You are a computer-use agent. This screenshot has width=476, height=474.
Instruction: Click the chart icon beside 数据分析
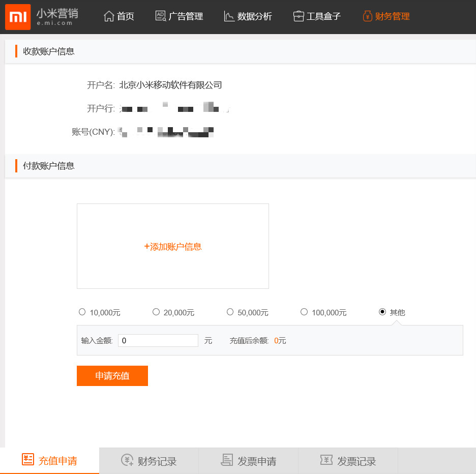point(229,16)
